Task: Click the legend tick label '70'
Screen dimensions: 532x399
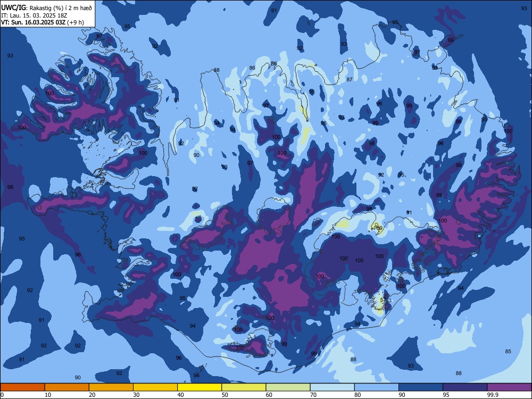Action: [313, 395]
